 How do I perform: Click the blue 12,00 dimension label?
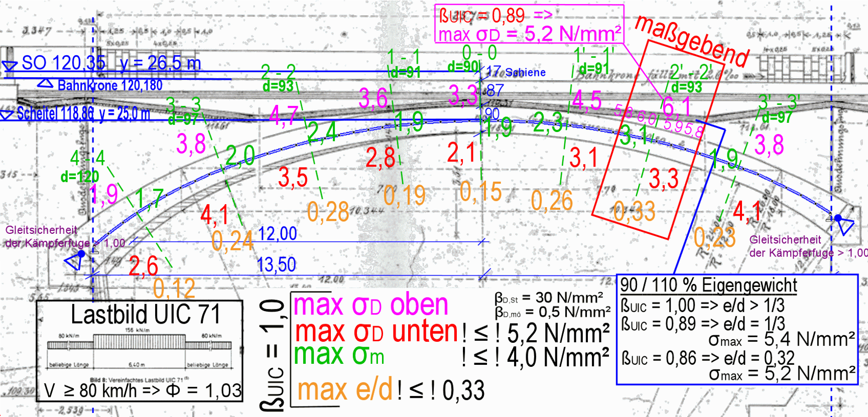pos(277,234)
